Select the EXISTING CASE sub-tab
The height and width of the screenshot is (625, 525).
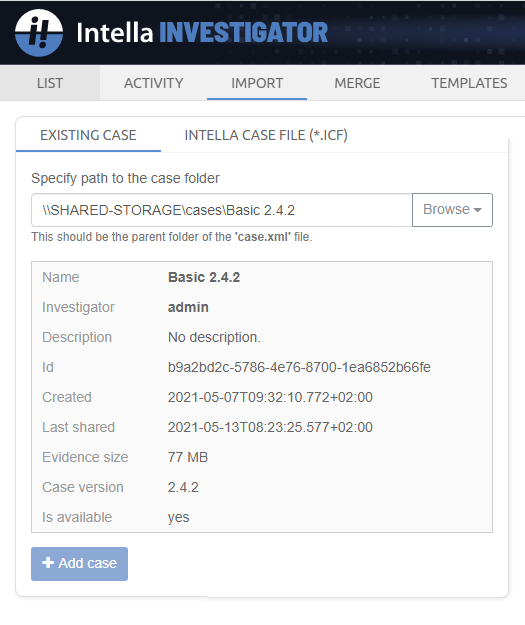click(88, 135)
